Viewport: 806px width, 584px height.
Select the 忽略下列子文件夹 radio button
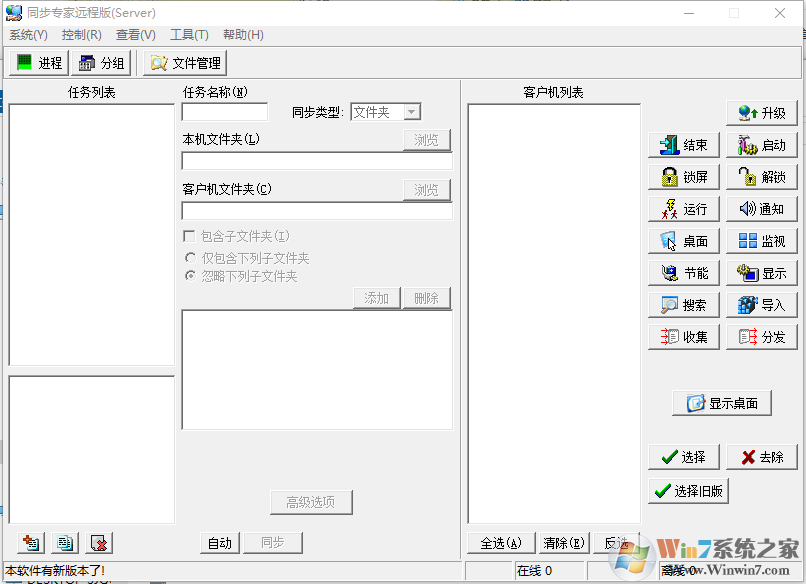click(x=190, y=276)
